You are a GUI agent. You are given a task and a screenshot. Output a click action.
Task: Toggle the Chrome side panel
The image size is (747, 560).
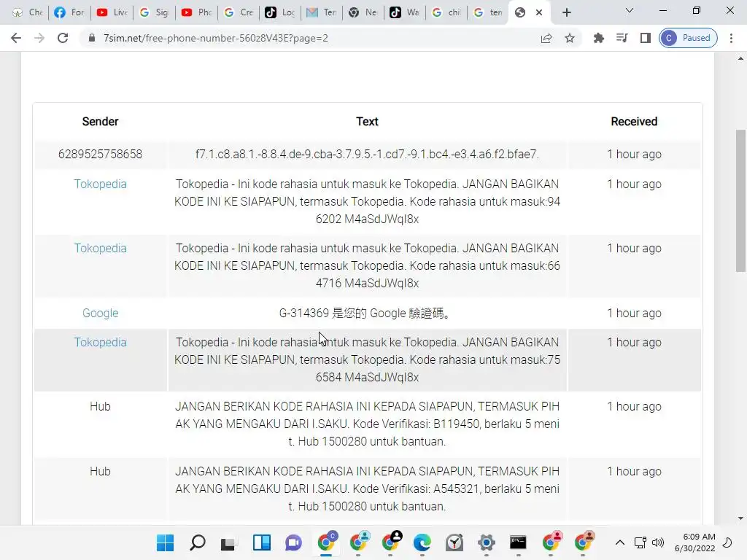(646, 38)
